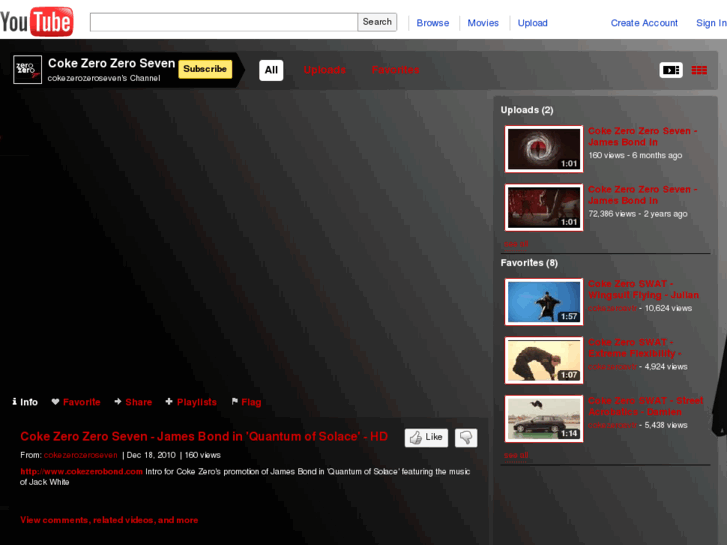Open upload title dated 2 years ago

[x=643, y=195]
